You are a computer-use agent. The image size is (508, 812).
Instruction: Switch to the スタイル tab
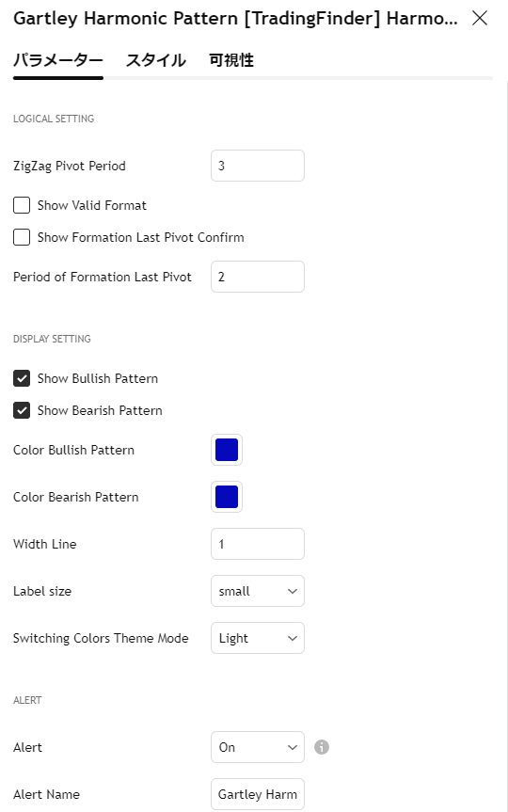156,60
